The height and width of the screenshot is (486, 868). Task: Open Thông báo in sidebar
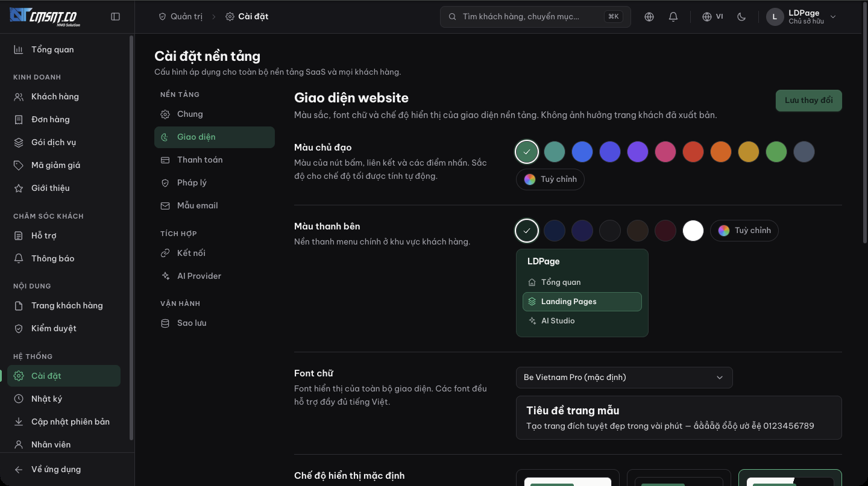(x=64, y=258)
